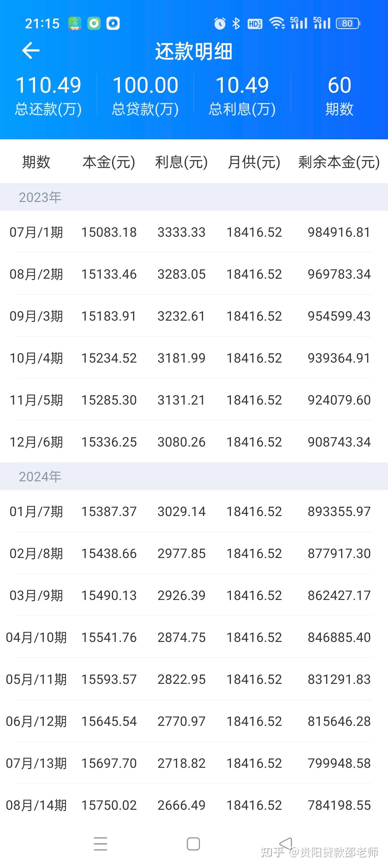388x868 pixels.
Task: Tap the alarm clock status icon
Action: tap(220, 23)
